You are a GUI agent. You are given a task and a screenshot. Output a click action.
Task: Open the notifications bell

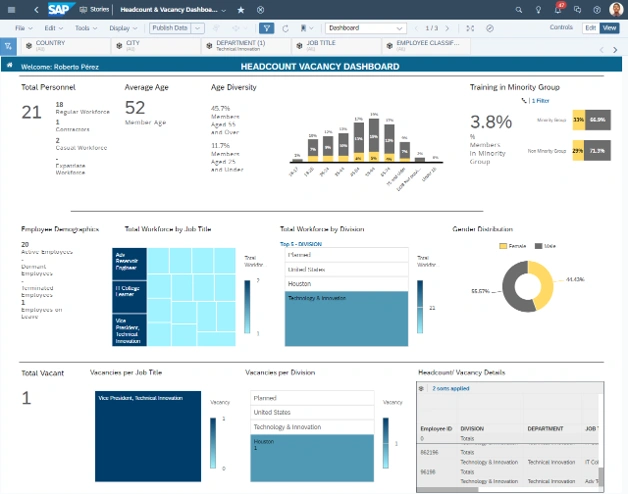558,9
